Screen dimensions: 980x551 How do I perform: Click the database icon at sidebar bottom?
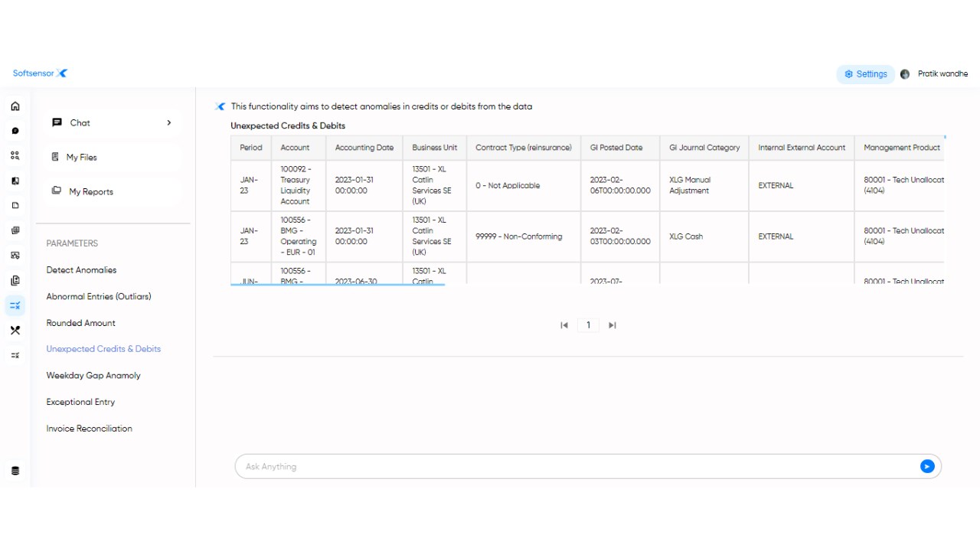(x=15, y=471)
